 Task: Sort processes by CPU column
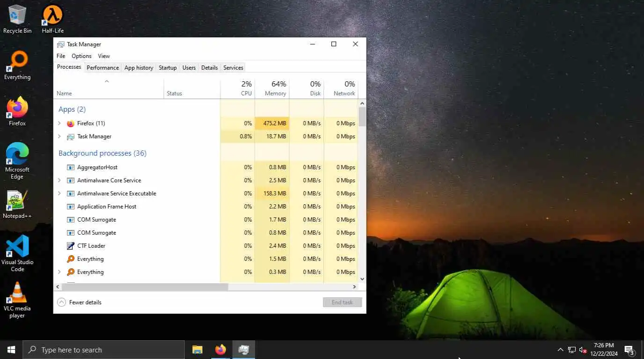pyautogui.click(x=237, y=89)
